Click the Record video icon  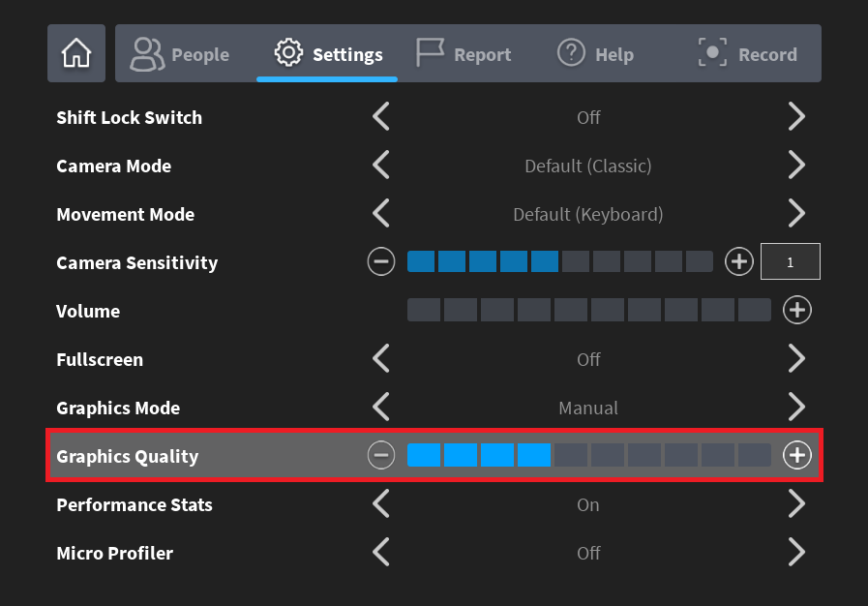click(x=711, y=53)
